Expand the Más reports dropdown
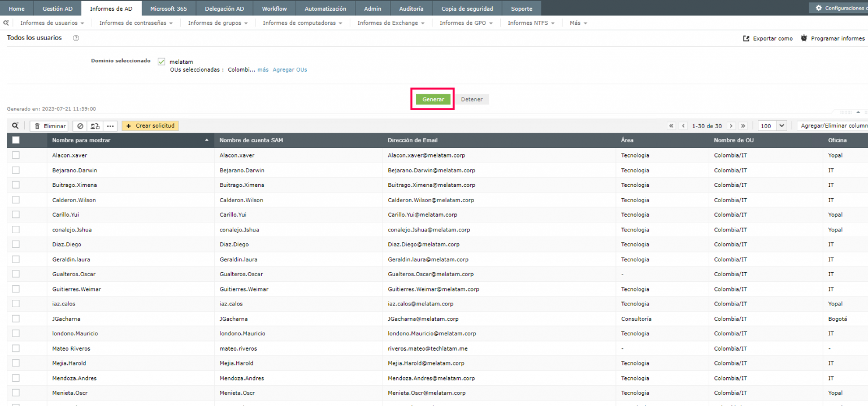 578,23
